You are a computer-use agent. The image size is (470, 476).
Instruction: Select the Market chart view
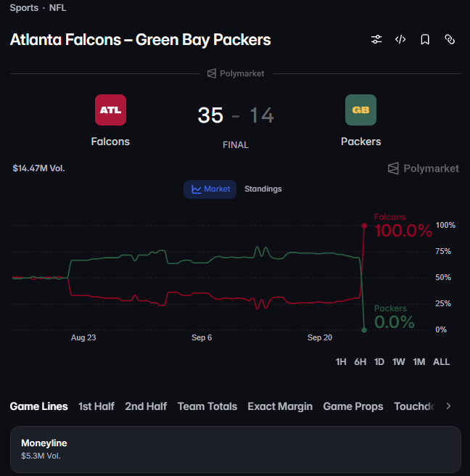(210, 189)
